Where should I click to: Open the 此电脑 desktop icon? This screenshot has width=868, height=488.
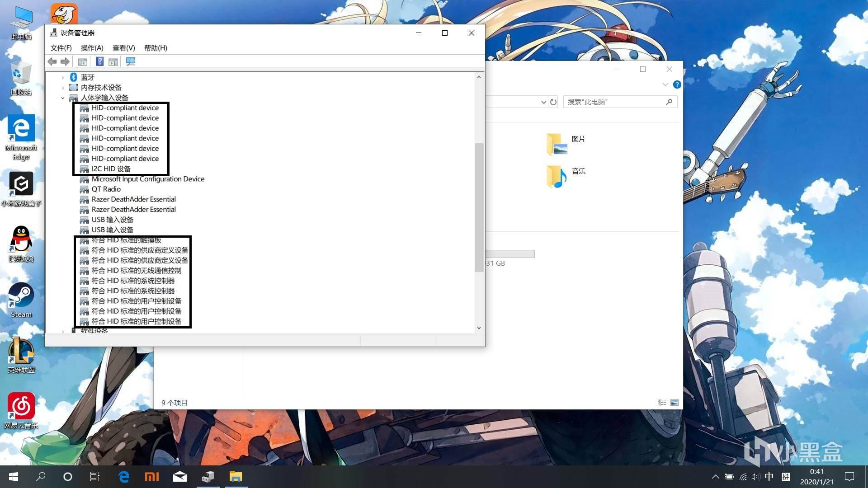pyautogui.click(x=21, y=23)
